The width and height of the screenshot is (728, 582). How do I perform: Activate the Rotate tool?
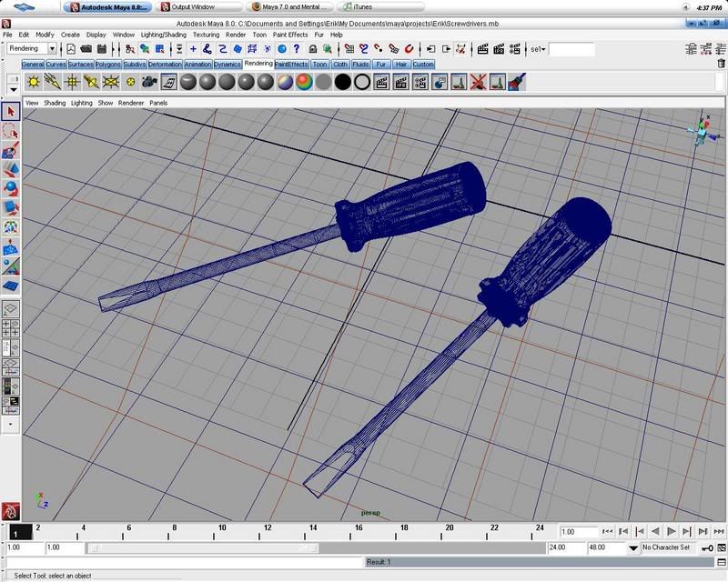[x=11, y=189]
